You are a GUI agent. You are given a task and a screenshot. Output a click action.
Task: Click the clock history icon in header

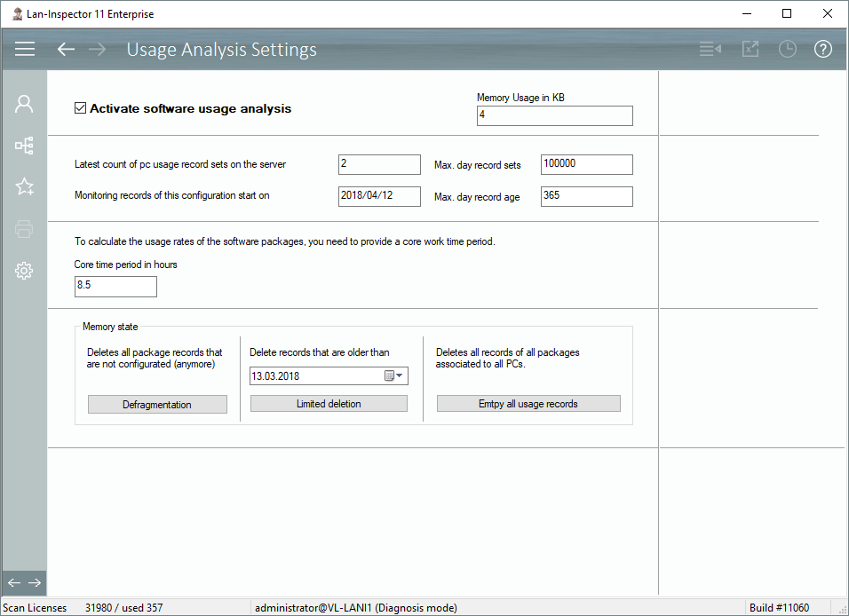coord(787,49)
